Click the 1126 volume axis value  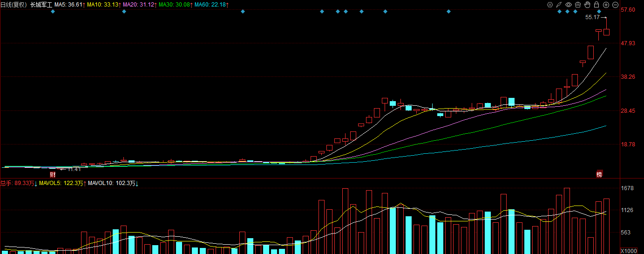pyautogui.click(x=628, y=210)
